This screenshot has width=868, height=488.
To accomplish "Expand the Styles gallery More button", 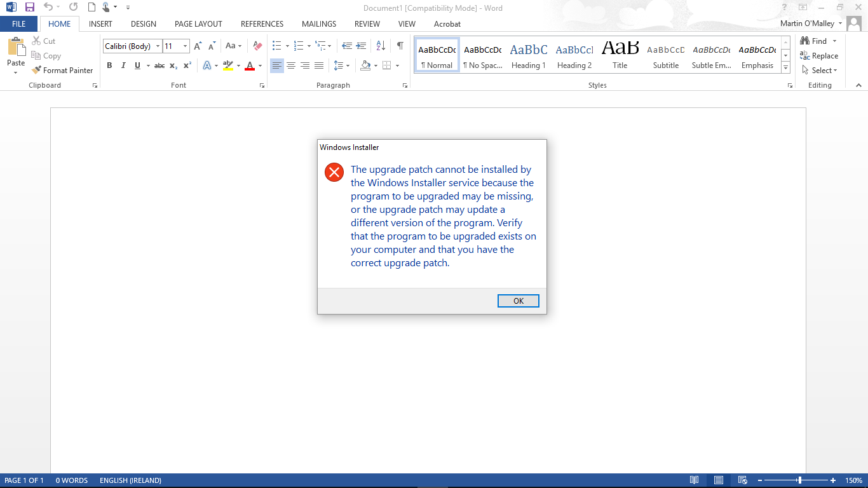I will coord(786,68).
